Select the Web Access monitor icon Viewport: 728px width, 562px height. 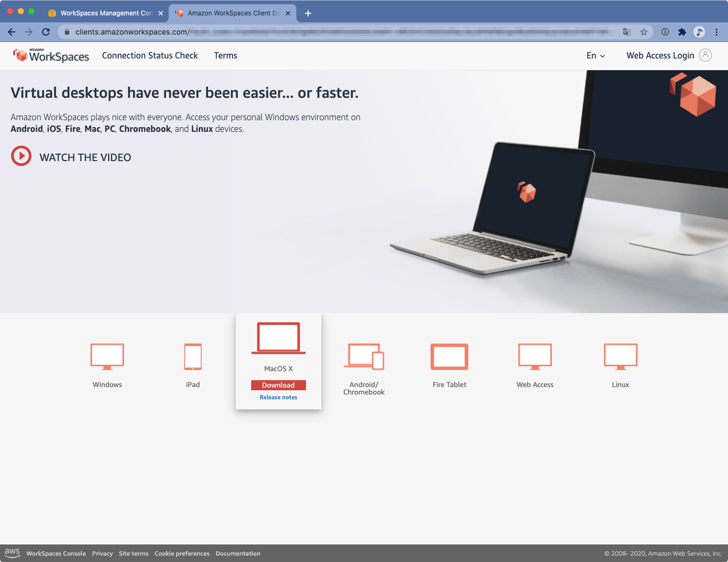click(535, 357)
